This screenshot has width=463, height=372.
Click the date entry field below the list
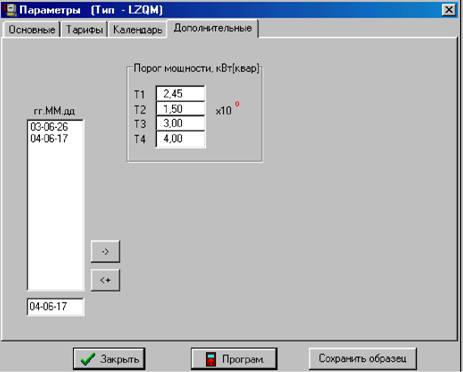[55, 307]
